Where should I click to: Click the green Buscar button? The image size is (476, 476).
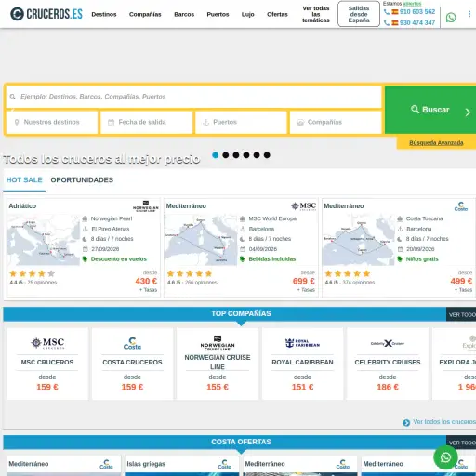pyautogui.click(x=430, y=110)
